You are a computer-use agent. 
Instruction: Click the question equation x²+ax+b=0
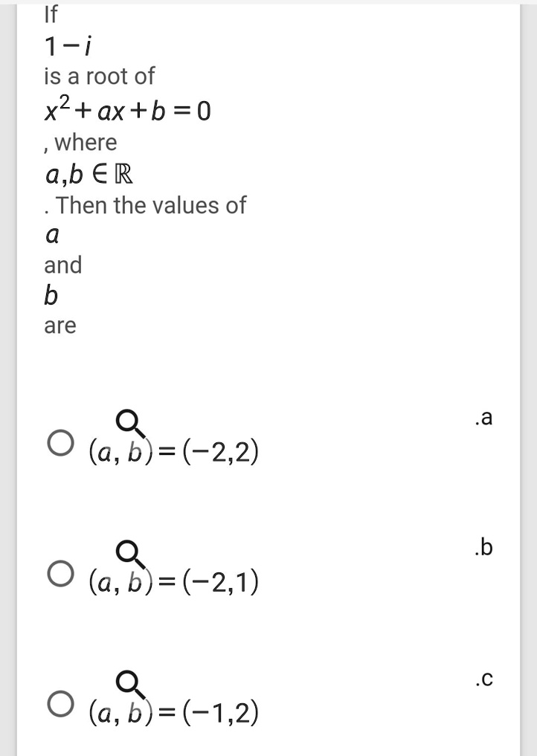127,110
